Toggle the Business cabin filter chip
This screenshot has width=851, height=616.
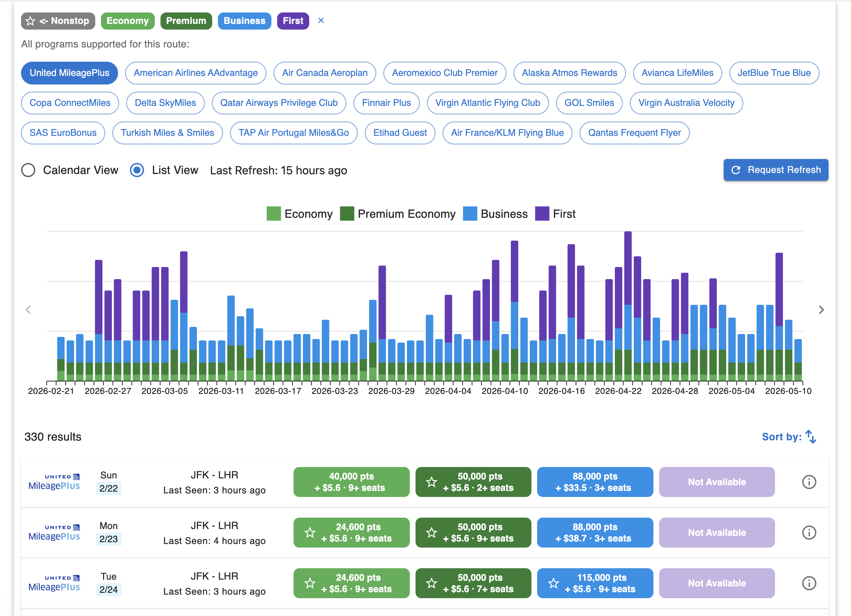(244, 21)
